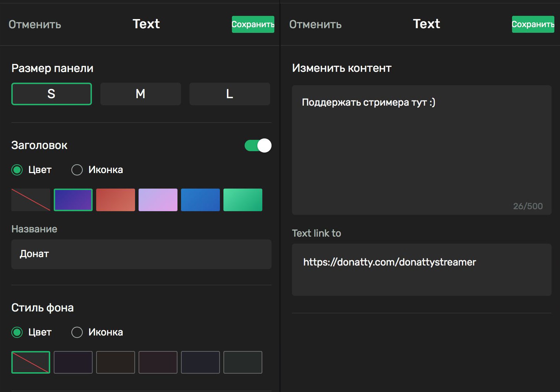Viewport: 560px width, 392px height.
Task: Choose the blue header color swatch
Action: tap(200, 200)
